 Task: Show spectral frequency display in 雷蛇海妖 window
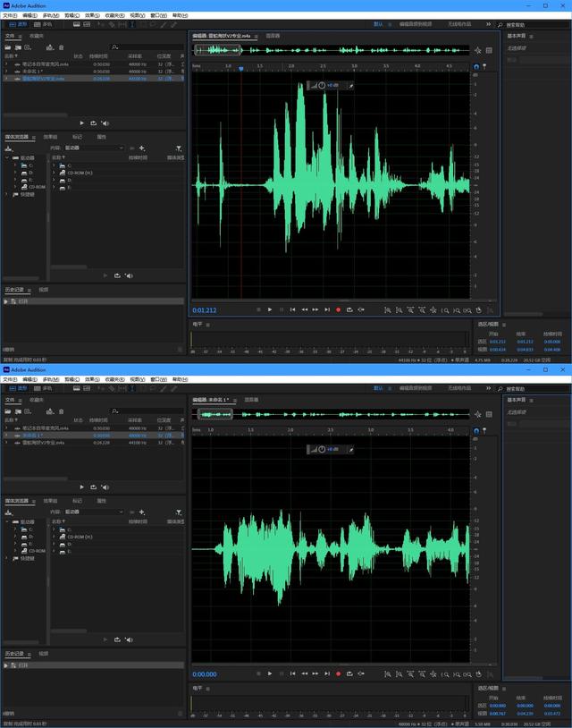click(x=77, y=25)
